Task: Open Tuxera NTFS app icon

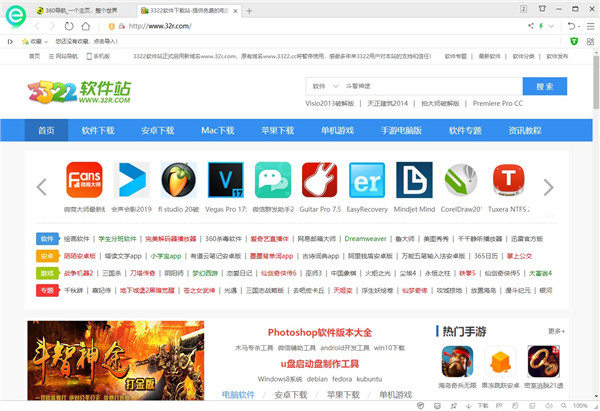Action: coord(509,179)
